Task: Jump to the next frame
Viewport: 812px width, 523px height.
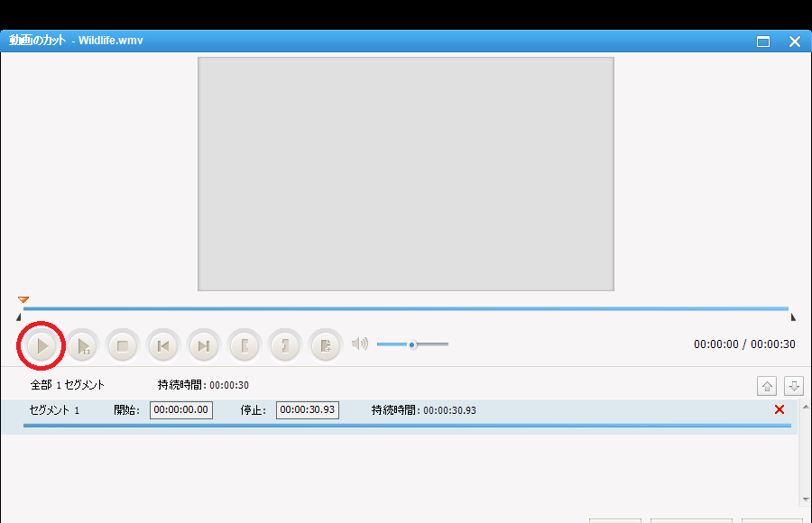Action: pyautogui.click(x=204, y=346)
